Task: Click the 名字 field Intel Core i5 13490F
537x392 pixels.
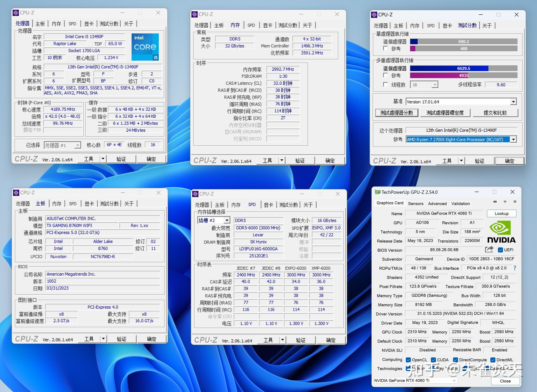Action: [85, 37]
